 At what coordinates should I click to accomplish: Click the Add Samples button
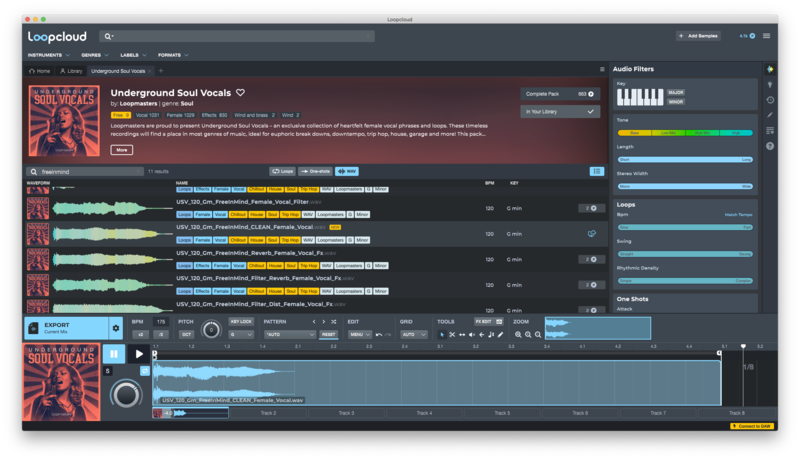tap(699, 36)
